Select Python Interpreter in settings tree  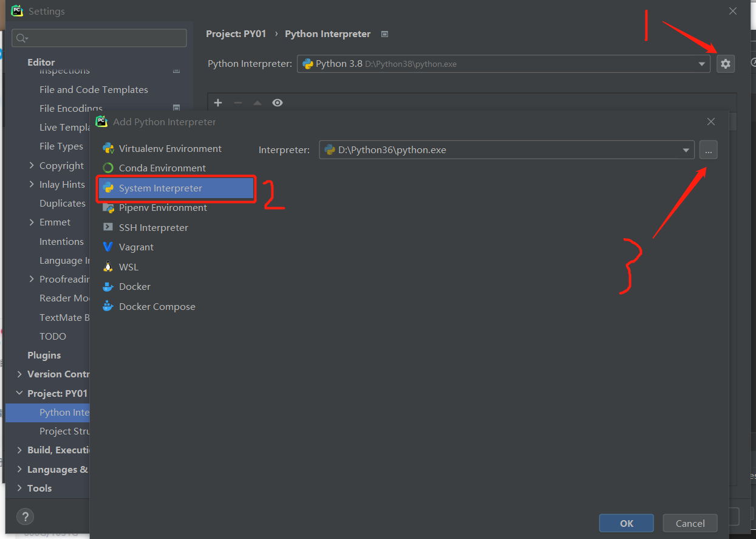tap(48, 413)
